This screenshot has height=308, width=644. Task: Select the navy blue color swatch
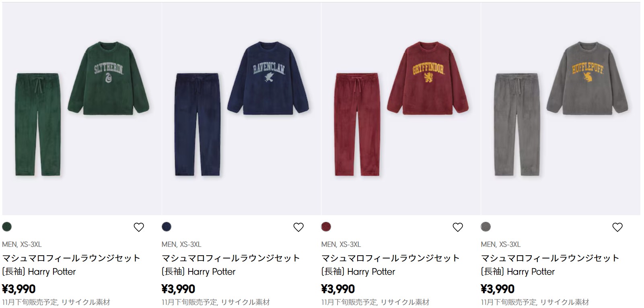click(x=167, y=227)
